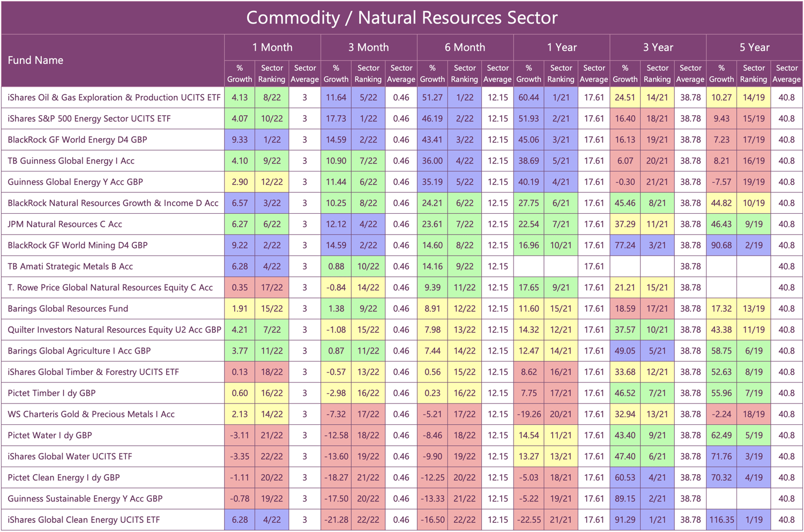Select the 3 Month period header
The image size is (804, 532).
[x=368, y=47]
